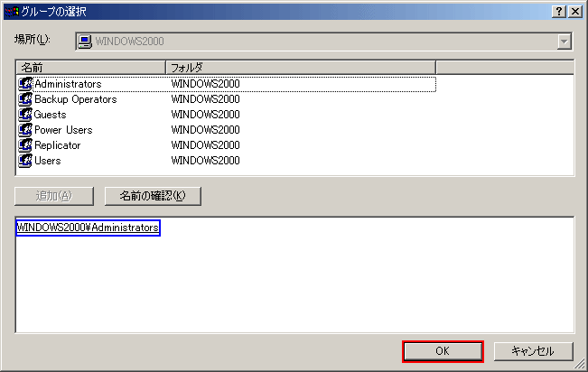Screen dimensions: 588x372
Task: Select the Backup Operators row name
Action: pos(75,99)
